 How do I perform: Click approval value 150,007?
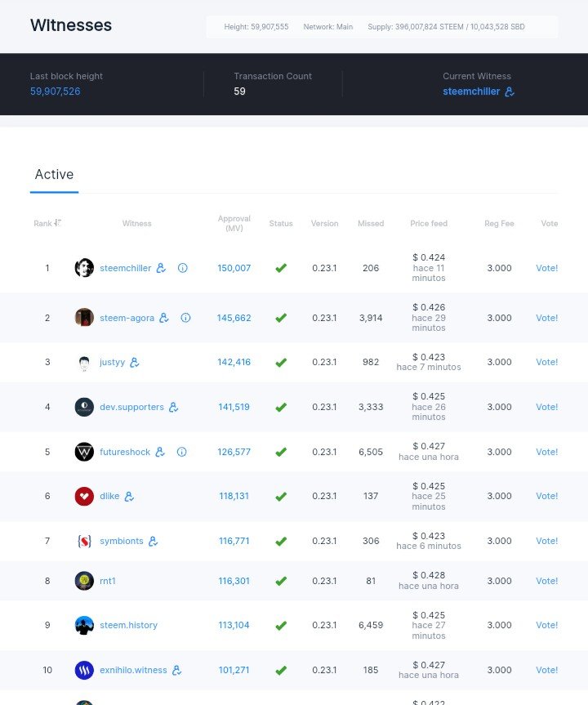click(x=234, y=268)
